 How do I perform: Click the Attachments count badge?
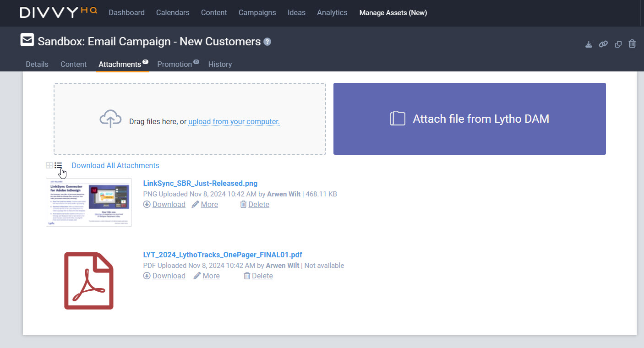click(145, 62)
